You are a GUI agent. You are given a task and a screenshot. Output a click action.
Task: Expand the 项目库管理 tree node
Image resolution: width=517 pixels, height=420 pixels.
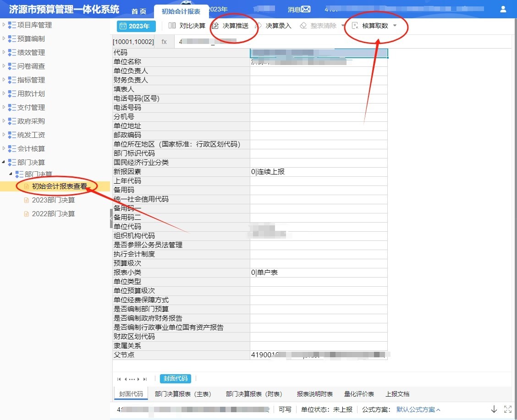coord(4,25)
